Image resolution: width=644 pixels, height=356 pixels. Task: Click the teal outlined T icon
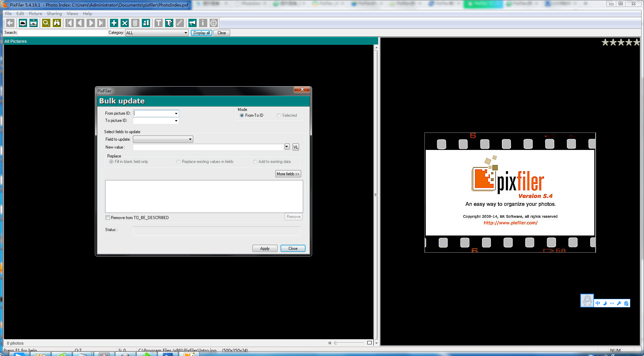169,23
